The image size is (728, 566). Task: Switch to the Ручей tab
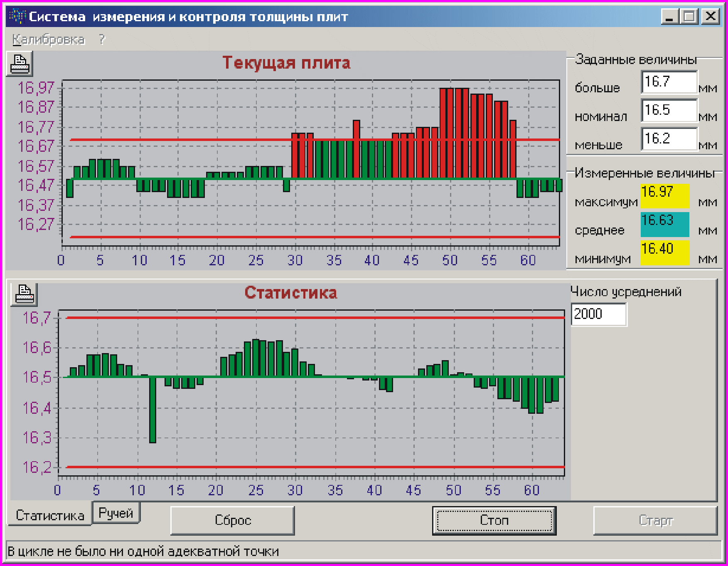pos(116,513)
